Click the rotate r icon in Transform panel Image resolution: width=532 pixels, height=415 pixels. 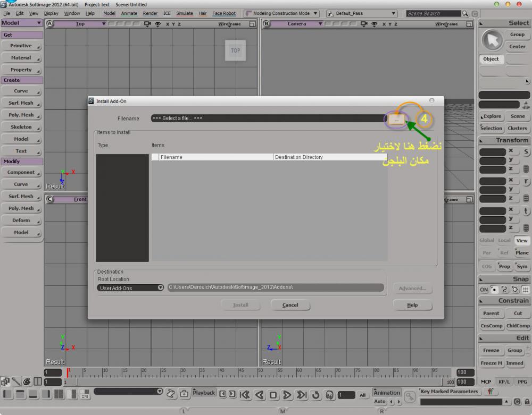(526, 181)
